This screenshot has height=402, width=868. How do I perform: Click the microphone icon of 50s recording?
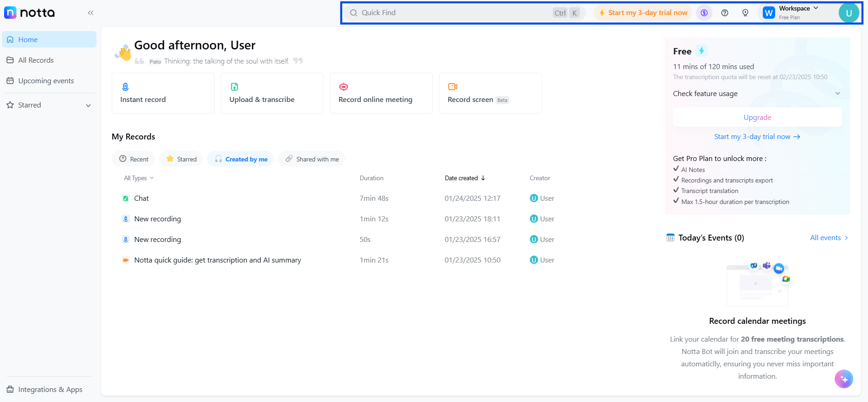click(125, 239)
